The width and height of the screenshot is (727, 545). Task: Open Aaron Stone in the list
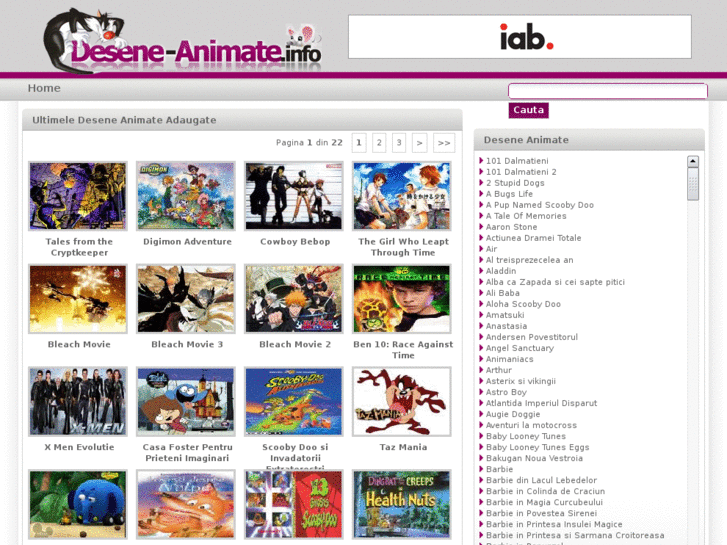point(511,227)
